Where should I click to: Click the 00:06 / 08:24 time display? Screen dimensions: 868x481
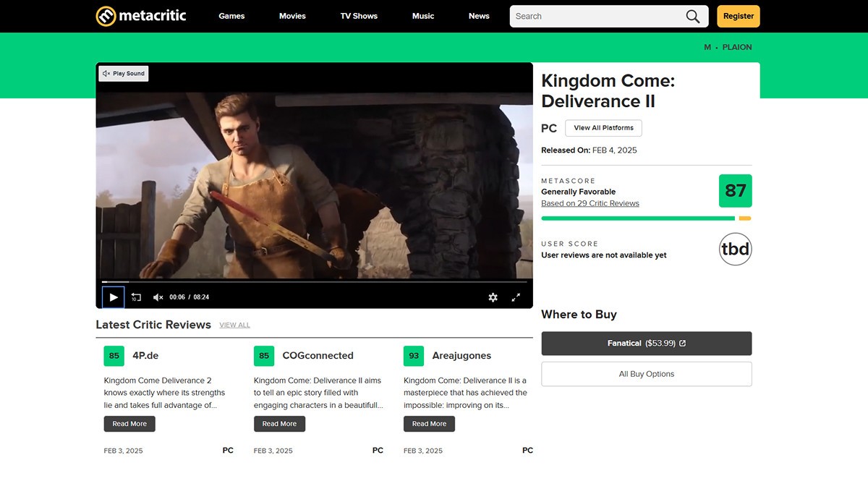tap(190, 297)
